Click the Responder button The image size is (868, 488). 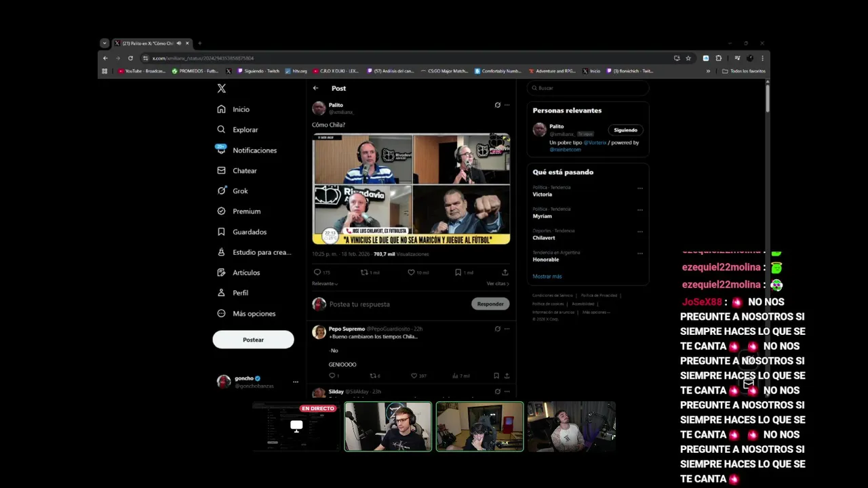[490, 304]
